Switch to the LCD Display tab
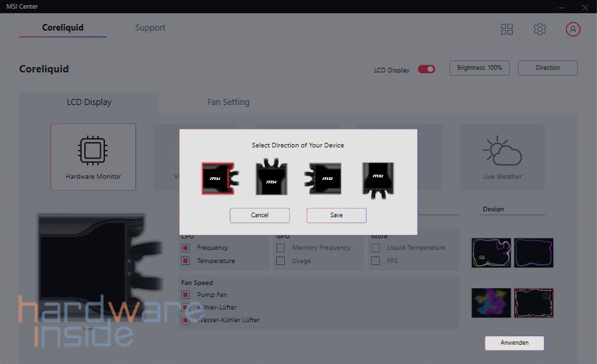The image size is (597, 364). pyautogui.click(x=89, y=102)
